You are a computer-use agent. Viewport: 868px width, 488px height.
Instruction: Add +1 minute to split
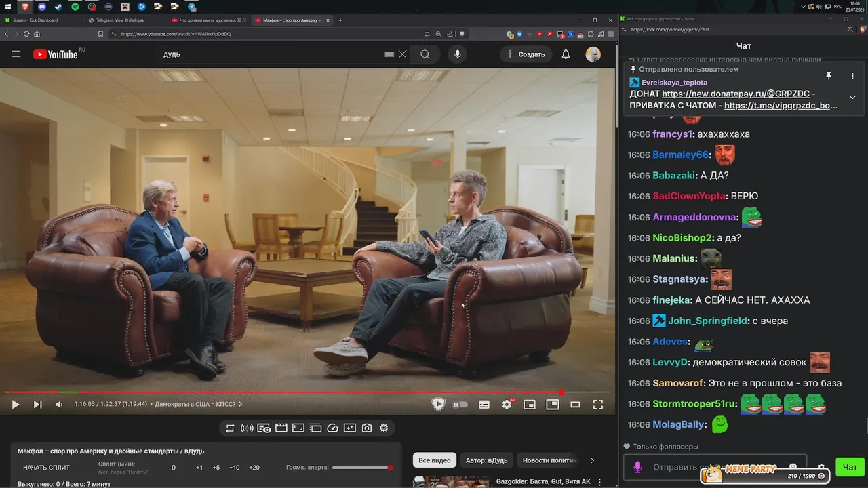199,468
